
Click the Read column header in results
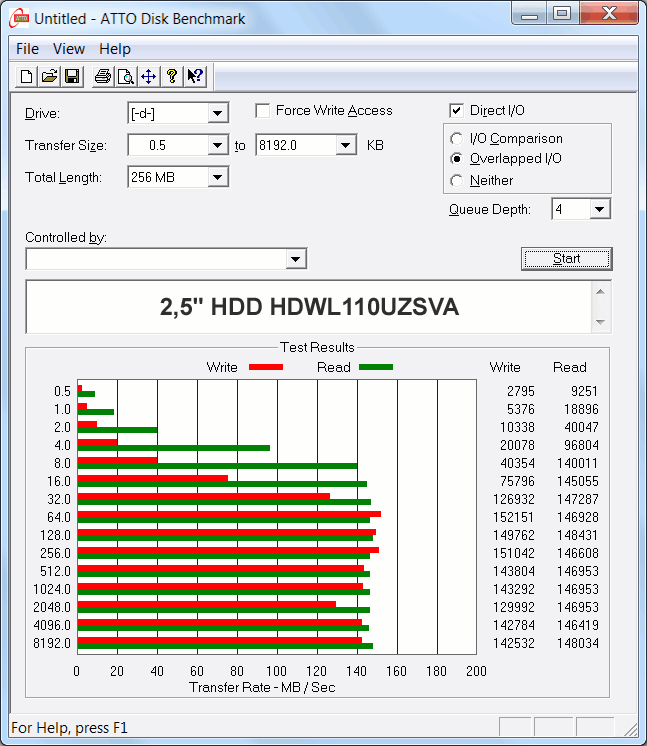(x=569, y=367)
